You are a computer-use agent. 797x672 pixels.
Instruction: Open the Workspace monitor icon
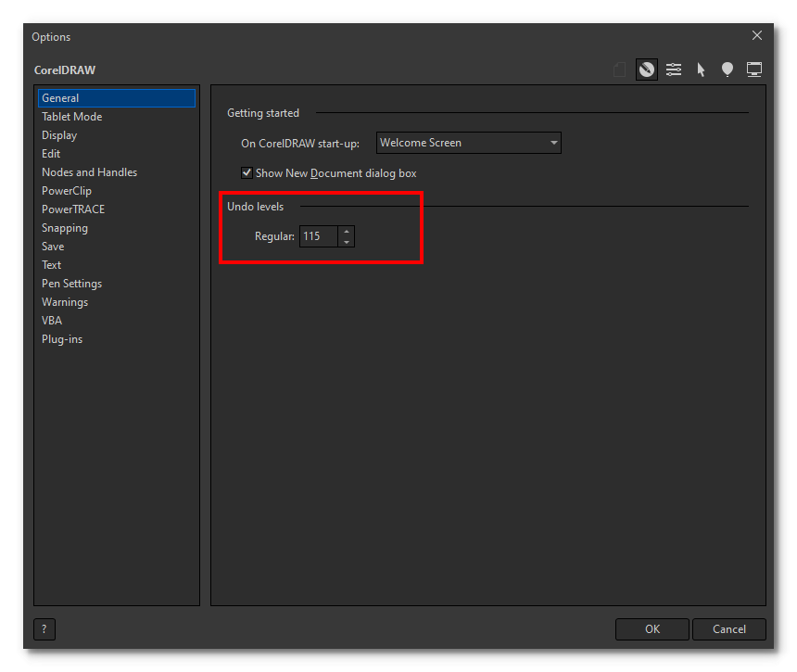(754, 70)
